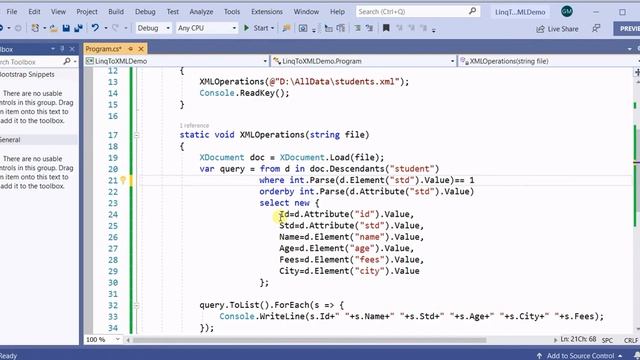Image resolution: width=640 pixels, height=360 pixels.
Task: Open the Tools menu
Action: pyautogui.click(x=232, y=11)
